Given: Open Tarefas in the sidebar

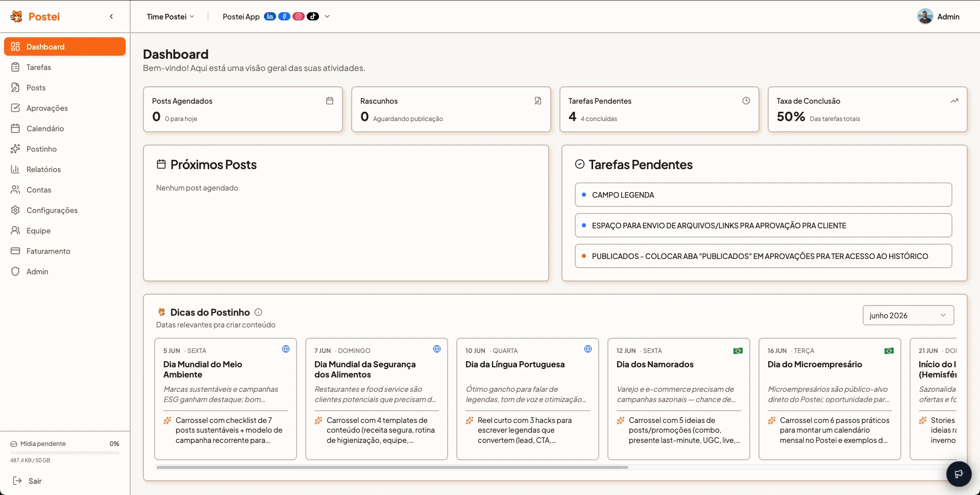Looking at the screenshot, I should click(65, 67).
